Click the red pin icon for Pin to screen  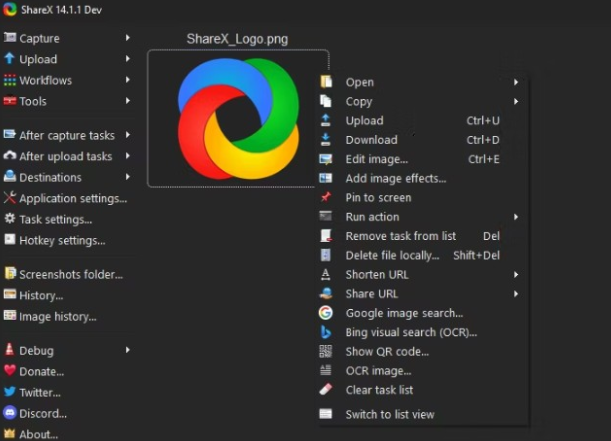326,197
